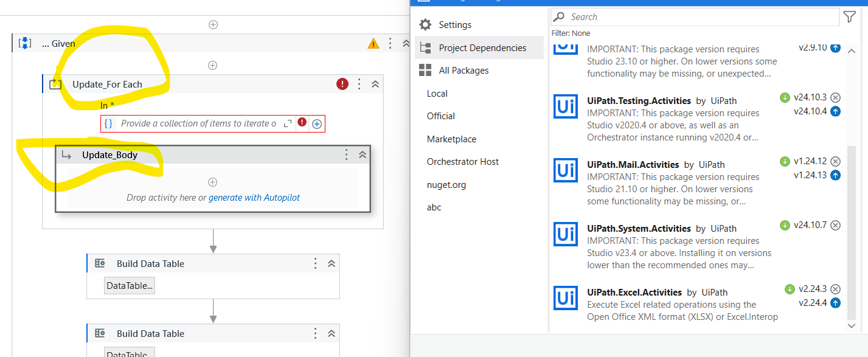Select Project Dependencies in the sidebar

click(x=482, y=47)
